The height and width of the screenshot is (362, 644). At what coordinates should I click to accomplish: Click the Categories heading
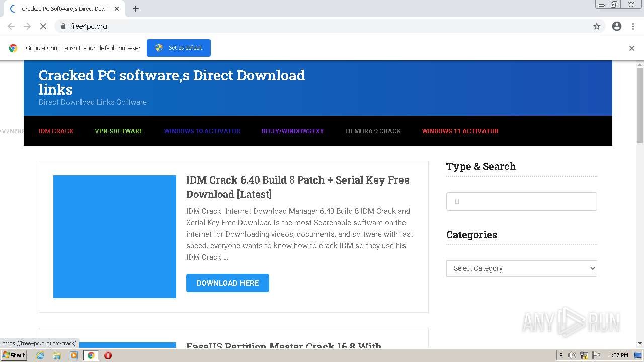(471, 235)
